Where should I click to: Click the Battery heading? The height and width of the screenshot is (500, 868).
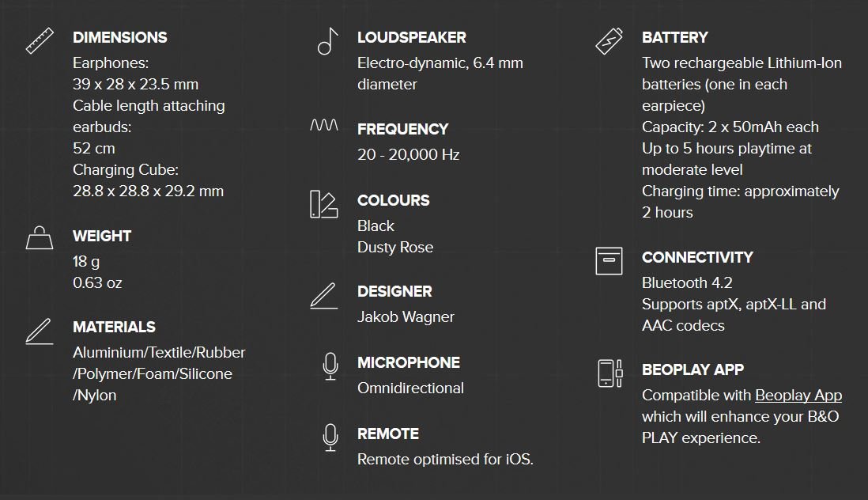[x=675, y=37]
